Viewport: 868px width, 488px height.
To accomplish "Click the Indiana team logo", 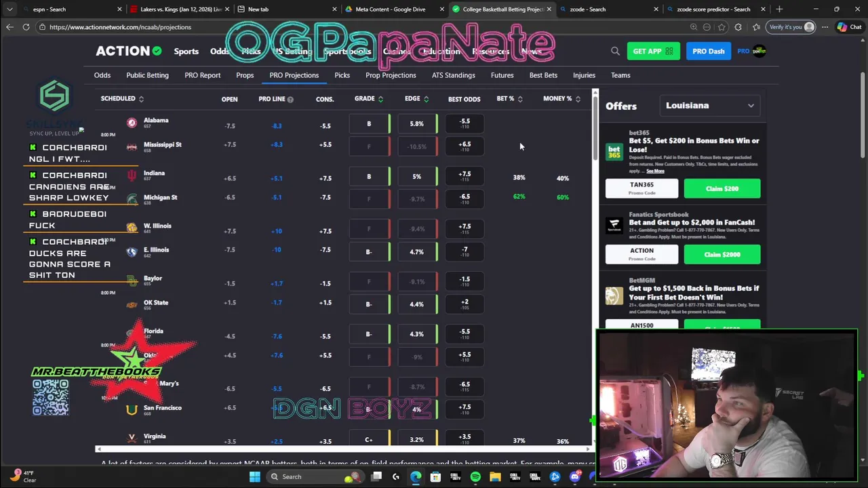I will pos(132,176).
